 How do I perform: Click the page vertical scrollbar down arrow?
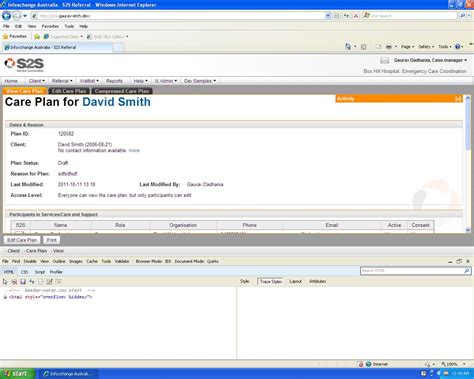click(x=468, y=230)
